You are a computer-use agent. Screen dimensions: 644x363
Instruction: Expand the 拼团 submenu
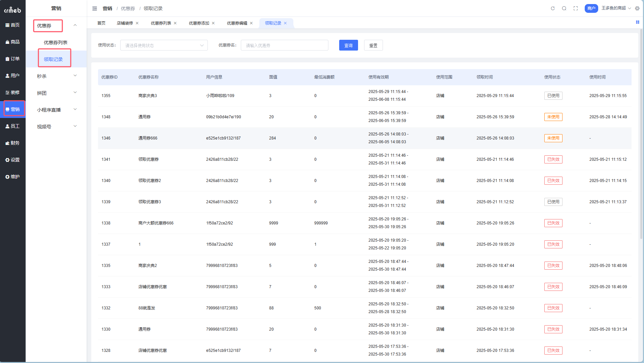coord(56,93)
